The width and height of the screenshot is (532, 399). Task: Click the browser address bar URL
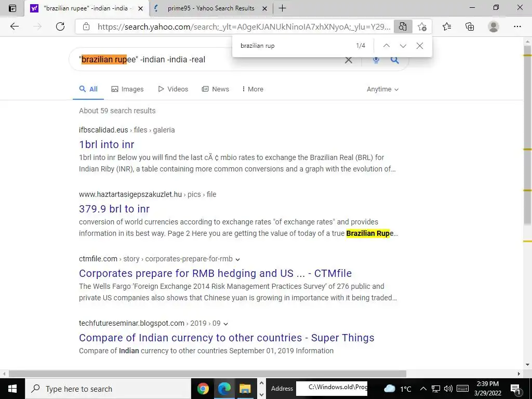coord(244,27)
